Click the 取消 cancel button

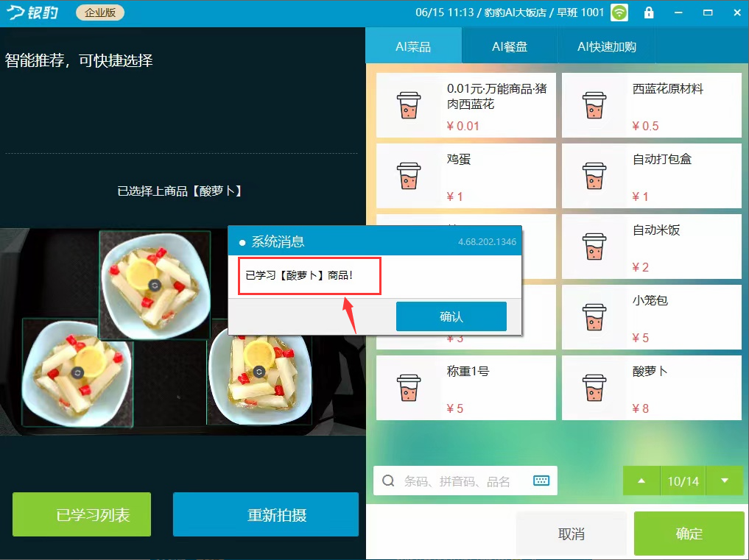click(x=572, y=534)
